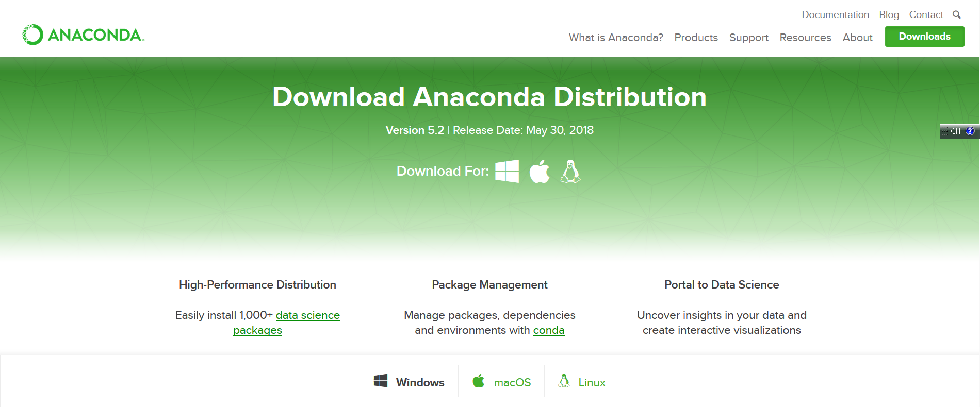This screenshot has width=980, height=407.
Task: Expand the About menu item
Action: (857, 38)
